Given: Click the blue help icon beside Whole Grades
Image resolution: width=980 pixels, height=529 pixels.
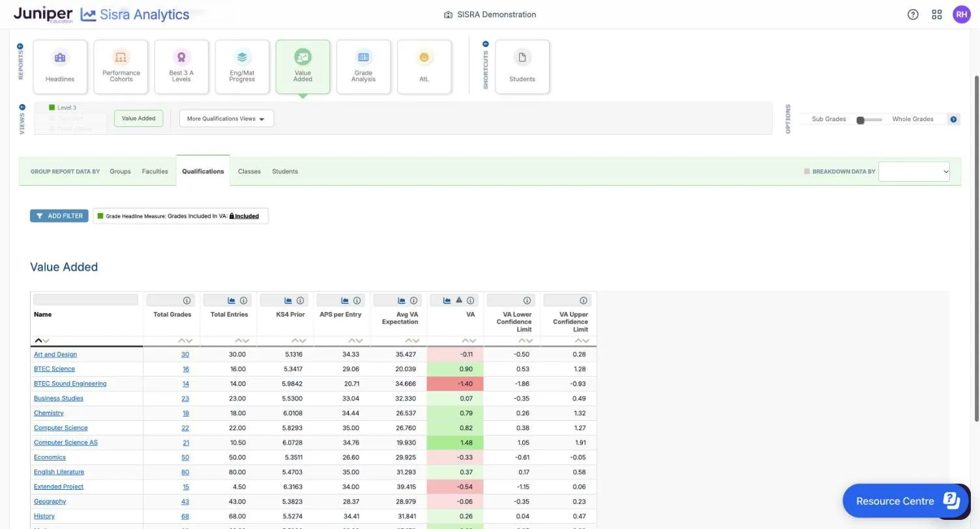Looking at the screenshot, I should point(953,119).
